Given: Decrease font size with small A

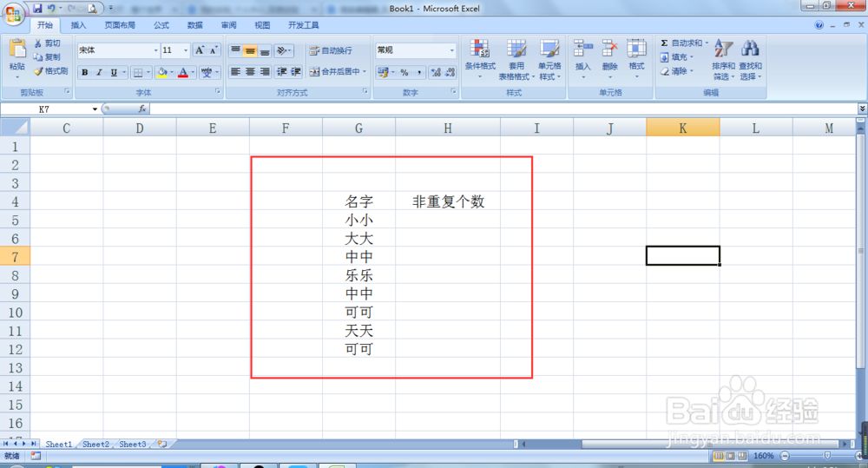Looking at the screenshot, I should coord(214,50).
